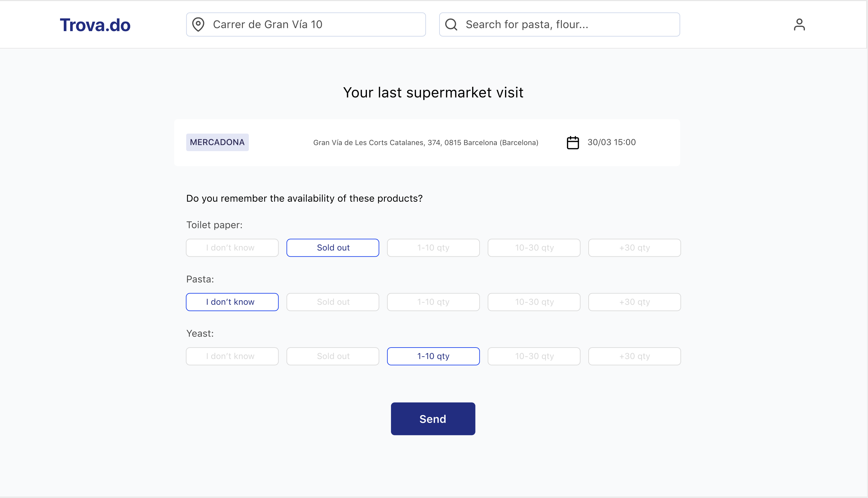Click the MERCADONA supermarket tag
Viewport: 868px width, 498px height.
pyautogui.click(x=217, y=142)
